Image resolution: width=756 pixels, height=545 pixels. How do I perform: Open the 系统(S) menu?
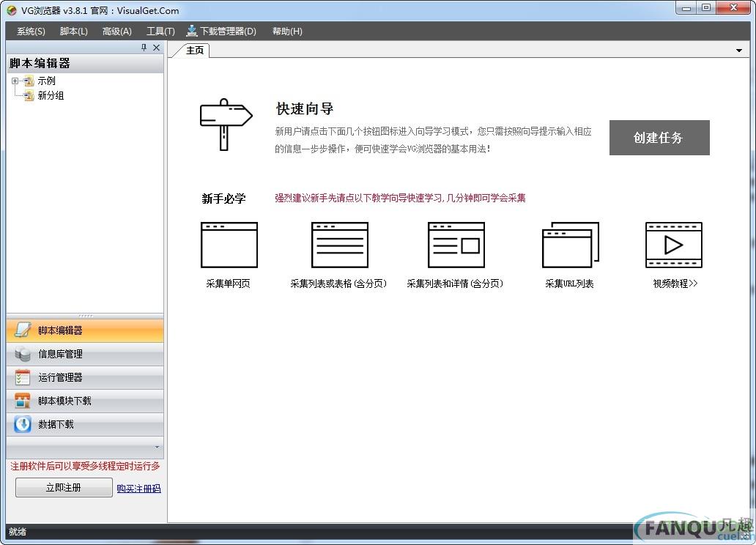tap(31, 31)
